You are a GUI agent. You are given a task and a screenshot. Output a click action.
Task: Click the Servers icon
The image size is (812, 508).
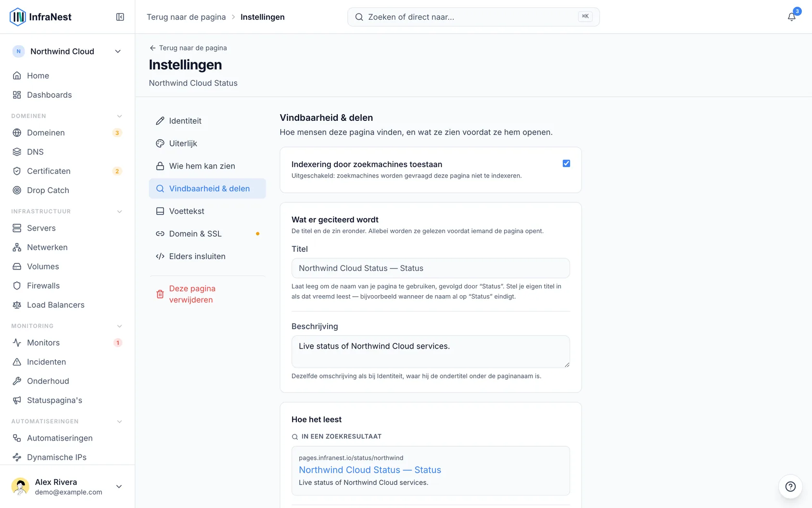pos(17,228)
